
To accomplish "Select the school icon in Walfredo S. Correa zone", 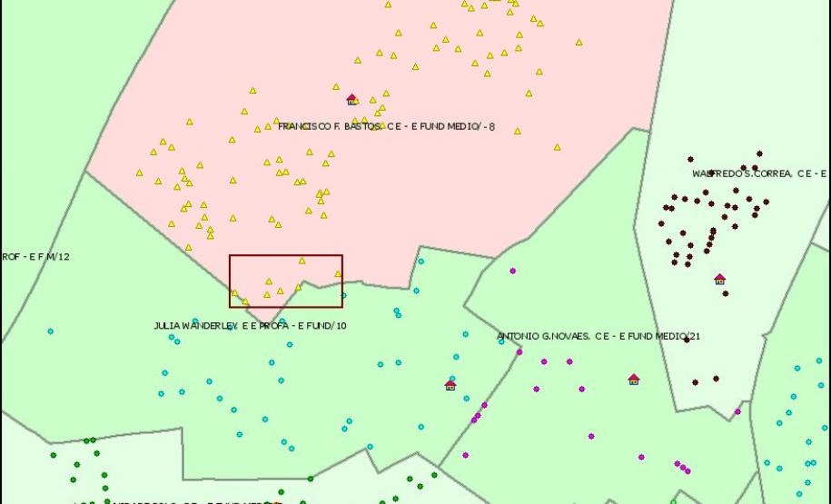I will [719, 279].
